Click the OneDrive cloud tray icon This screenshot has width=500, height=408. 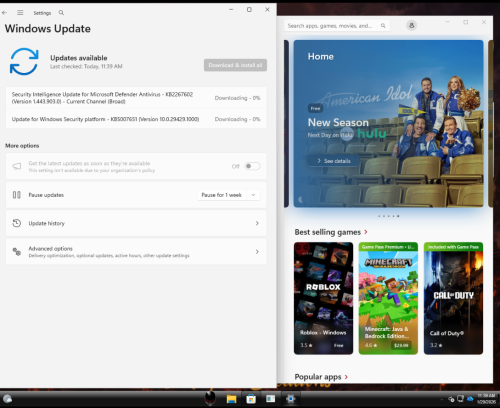[x=470, y=399]
